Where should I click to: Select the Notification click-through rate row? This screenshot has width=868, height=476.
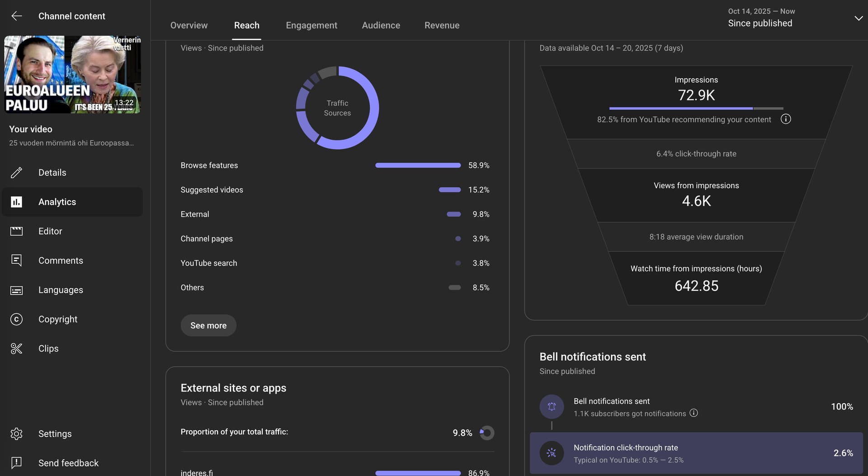click(696, 453)
